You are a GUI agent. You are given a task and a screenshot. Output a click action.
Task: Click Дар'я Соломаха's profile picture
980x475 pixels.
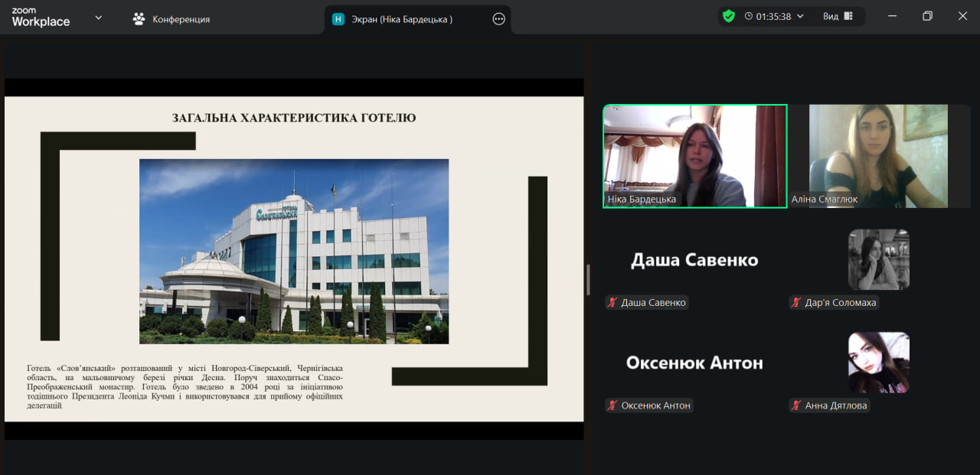(878, 259)
